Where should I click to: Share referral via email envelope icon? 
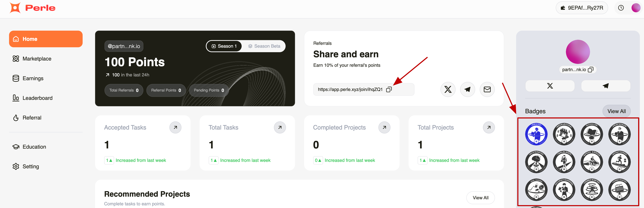[x=487, y=89]
